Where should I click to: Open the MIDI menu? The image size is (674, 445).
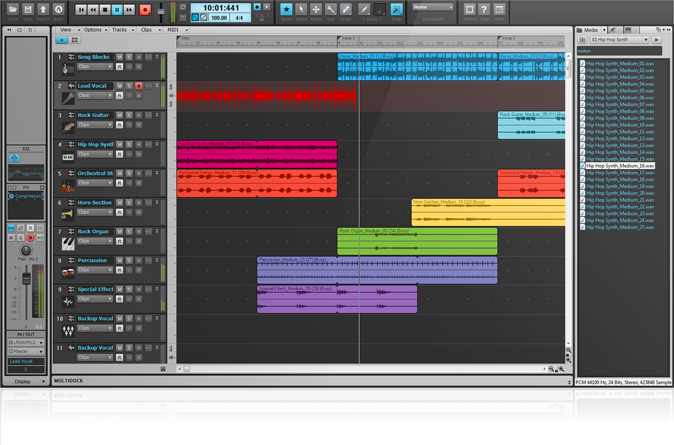(x=177, y=30)
